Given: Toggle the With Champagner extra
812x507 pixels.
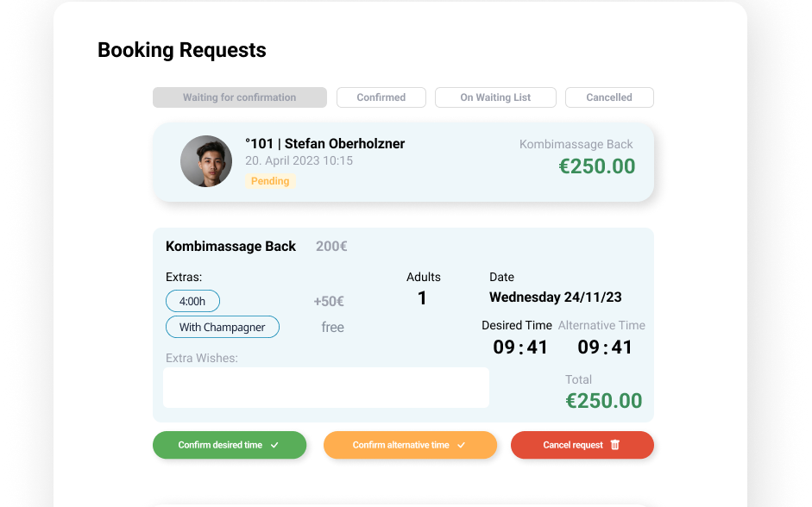Looking at the screenshot, I should point(222,327).
